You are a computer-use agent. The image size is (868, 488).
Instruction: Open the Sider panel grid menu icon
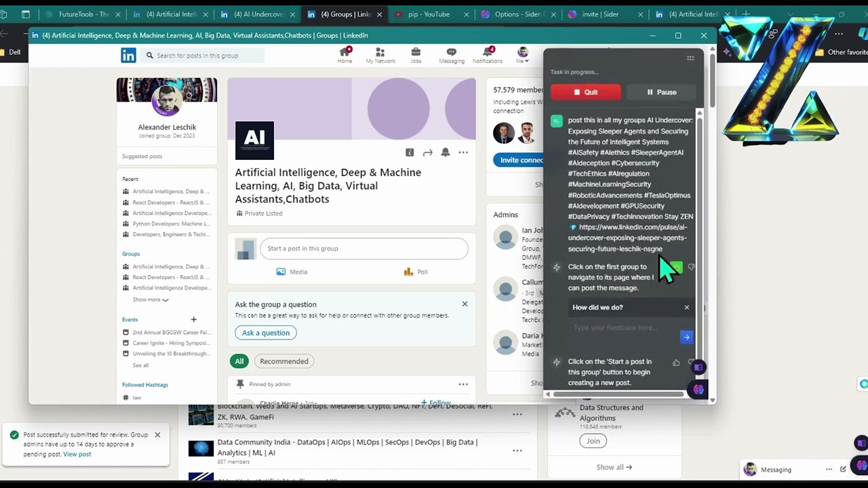coord(690,58)
